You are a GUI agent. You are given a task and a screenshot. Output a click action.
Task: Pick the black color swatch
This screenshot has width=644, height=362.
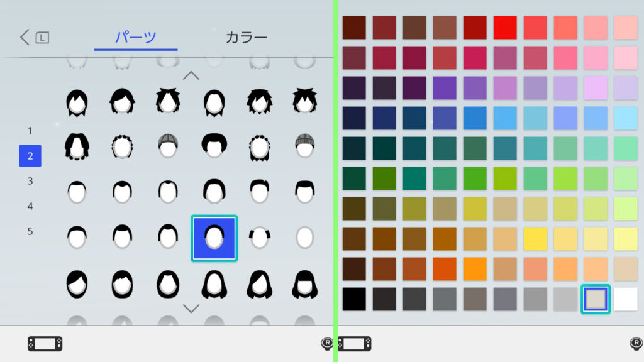pyautogui.click(x=354, y=299)
